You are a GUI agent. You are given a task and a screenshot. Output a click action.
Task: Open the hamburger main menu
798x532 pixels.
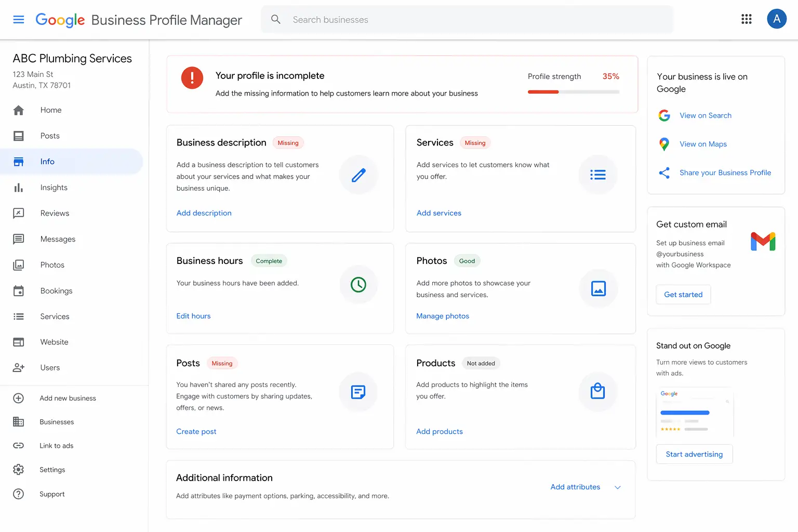pos(19,20)
